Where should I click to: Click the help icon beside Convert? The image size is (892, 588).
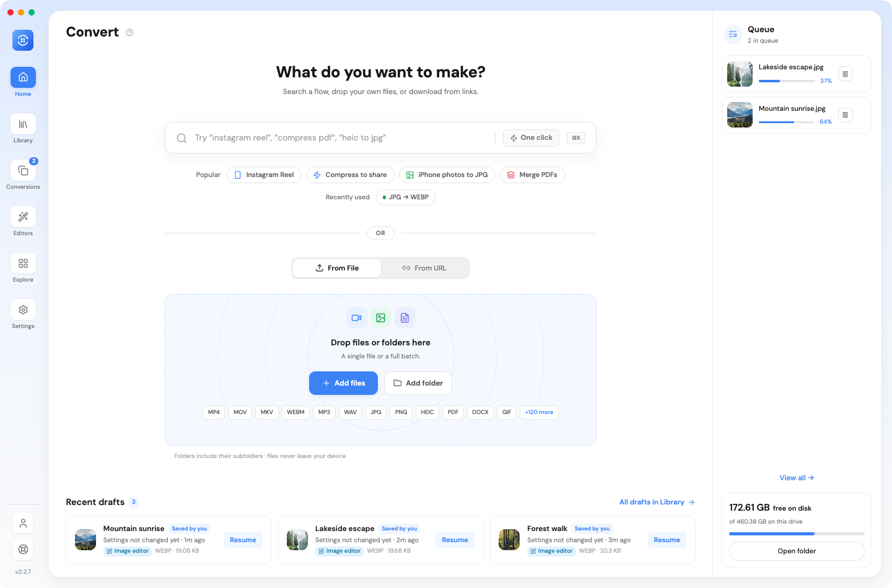click(129, 32)
